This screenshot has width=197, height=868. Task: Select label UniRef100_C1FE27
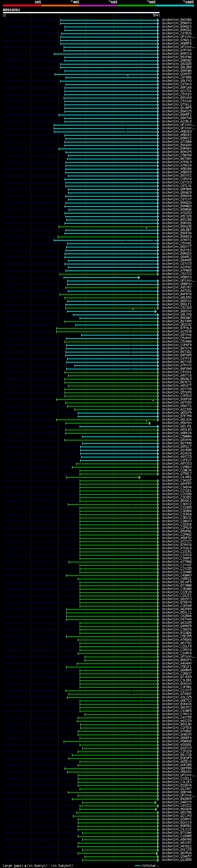pyautogui.click(x=177, y=460)
